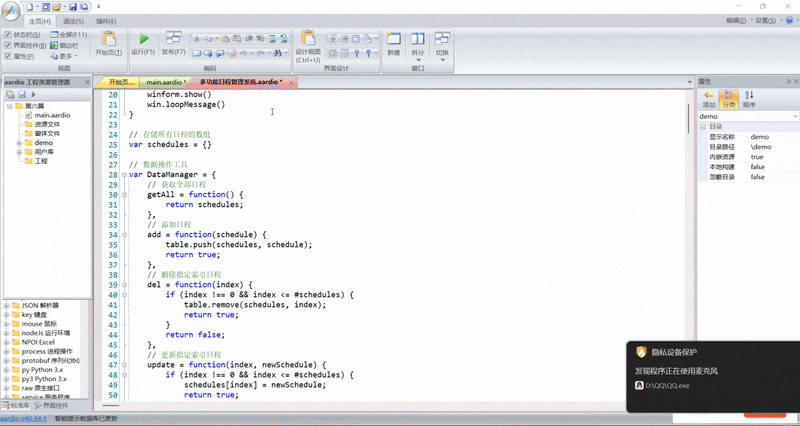This screenshot has height=426, width=800.
Task: Click the green run arrow in project panel
Action: pos(33,94)
